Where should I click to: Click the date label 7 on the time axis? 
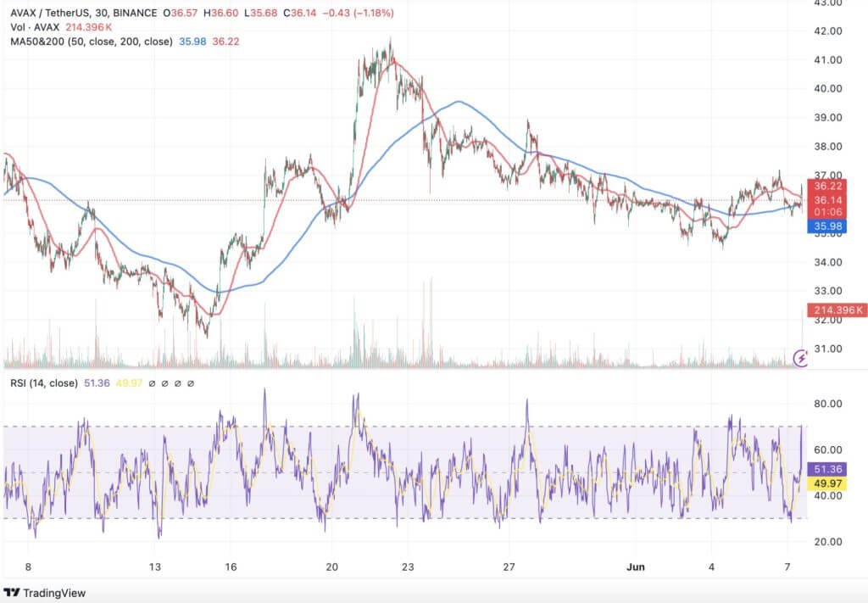(x=787, y=567)
